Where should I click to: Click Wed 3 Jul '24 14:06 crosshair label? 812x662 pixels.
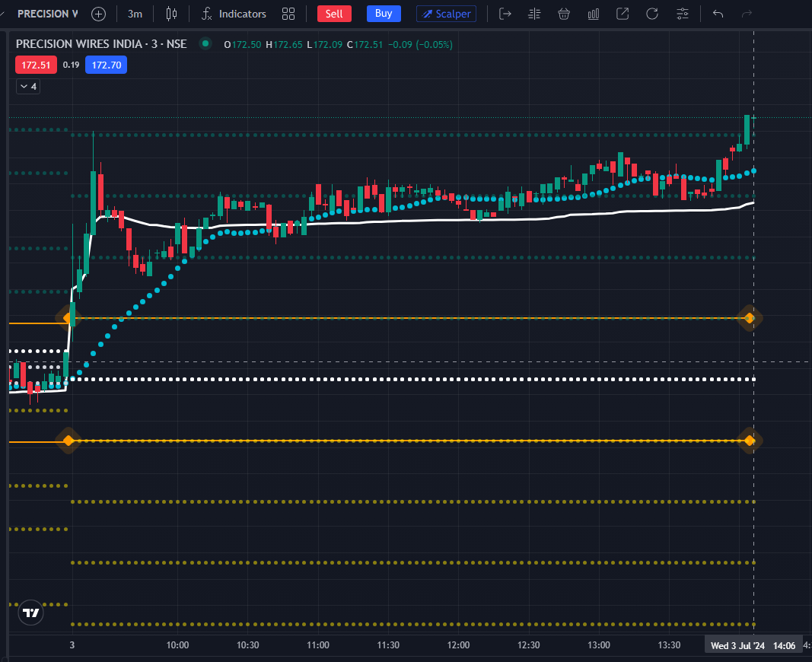pyautogui.click(x=753, y=645)
